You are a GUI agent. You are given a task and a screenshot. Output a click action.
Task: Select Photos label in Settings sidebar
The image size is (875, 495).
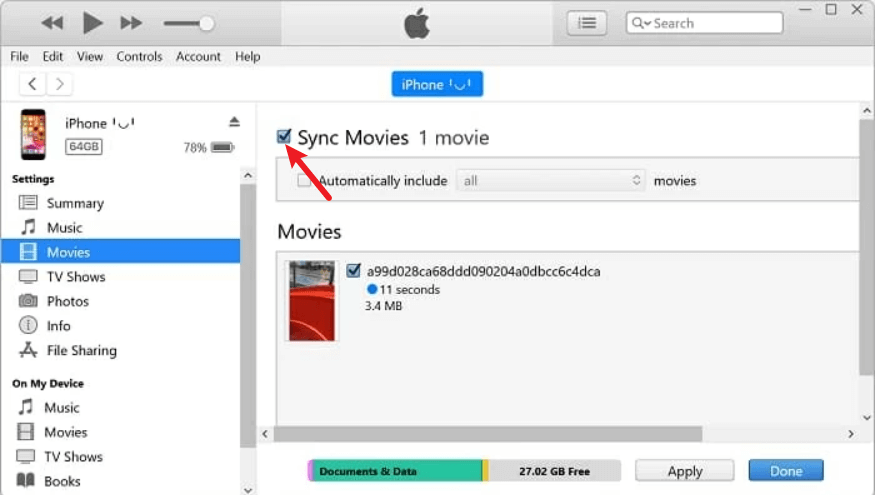tap(68, 301)
